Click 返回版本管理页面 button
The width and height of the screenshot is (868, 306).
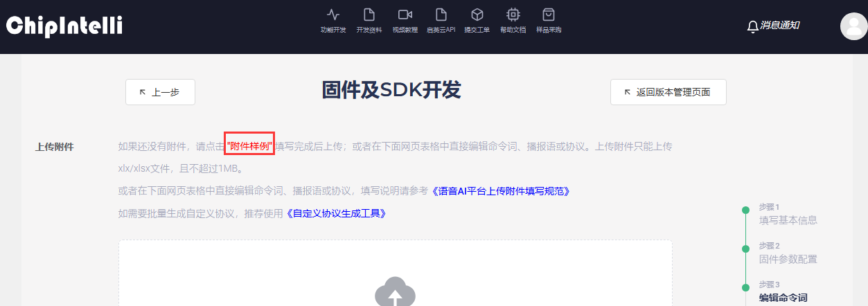point(668,92)
